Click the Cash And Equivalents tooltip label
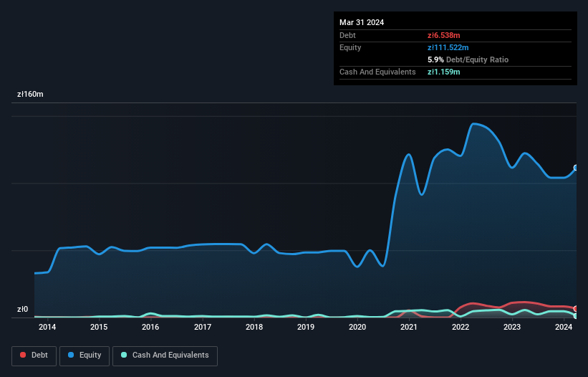 click(377, 72)
